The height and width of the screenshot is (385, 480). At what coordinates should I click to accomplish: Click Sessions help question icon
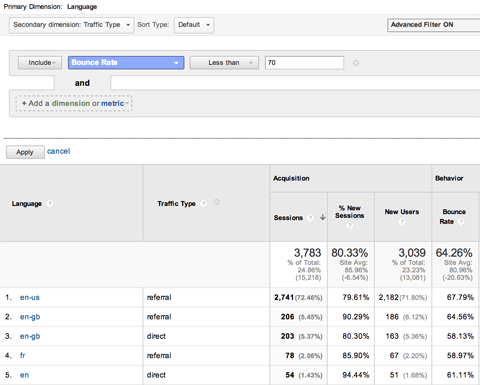(x=310, y=218)
